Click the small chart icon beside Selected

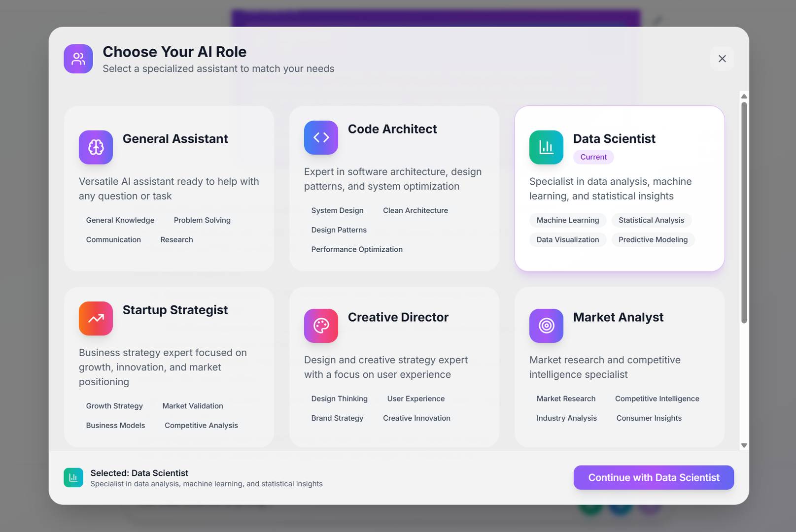pyautogui.click(x=73, y=477)
